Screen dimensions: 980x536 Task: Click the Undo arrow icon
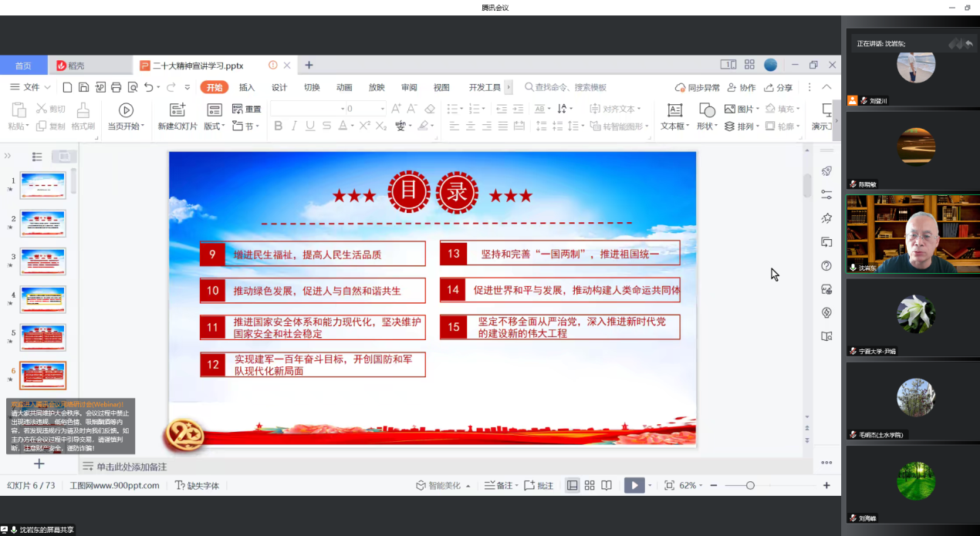(148, 87)
